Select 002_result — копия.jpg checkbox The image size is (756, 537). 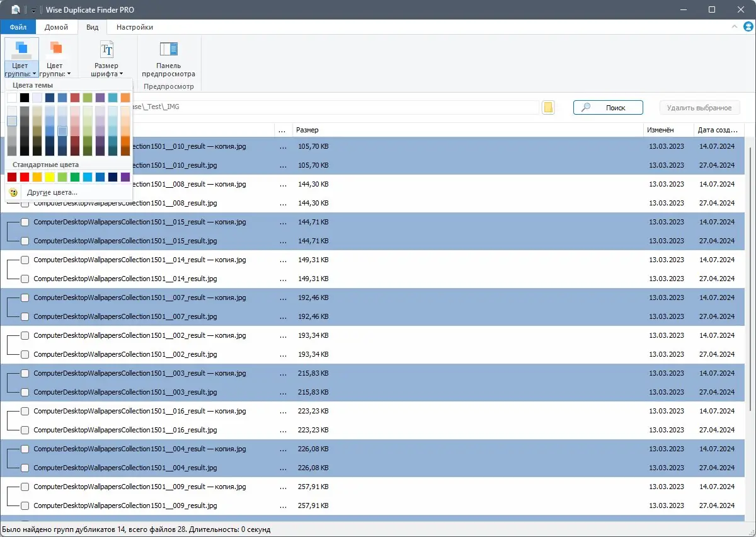tap(25, 335)
